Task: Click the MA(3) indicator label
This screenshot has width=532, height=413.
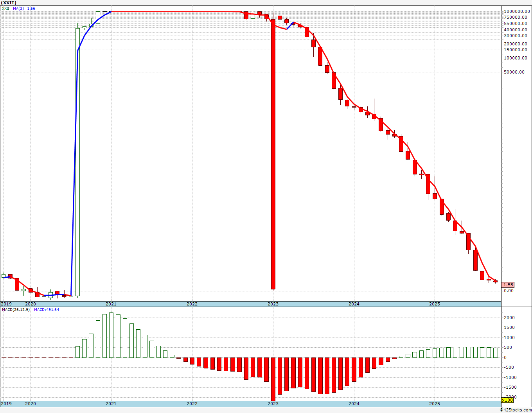Action: coord(18,8)
